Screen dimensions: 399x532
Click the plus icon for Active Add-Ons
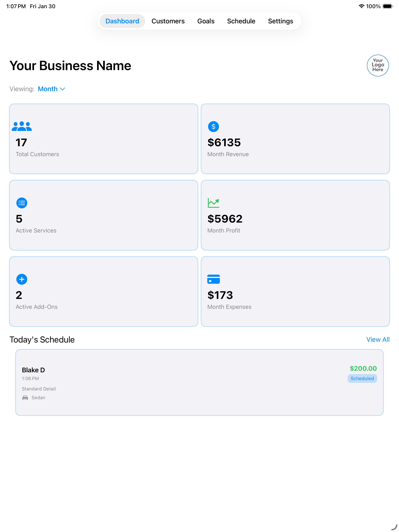pyautogui.click(x=22, y=279)
